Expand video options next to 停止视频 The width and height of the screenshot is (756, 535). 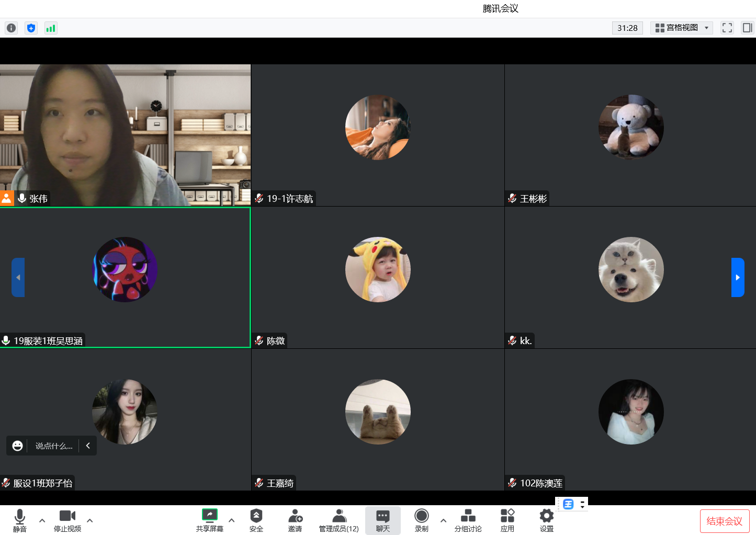point(90,520)
